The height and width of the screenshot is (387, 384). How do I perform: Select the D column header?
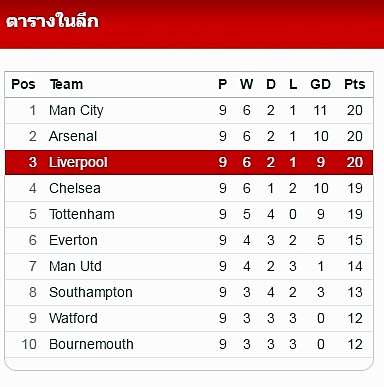271,84
